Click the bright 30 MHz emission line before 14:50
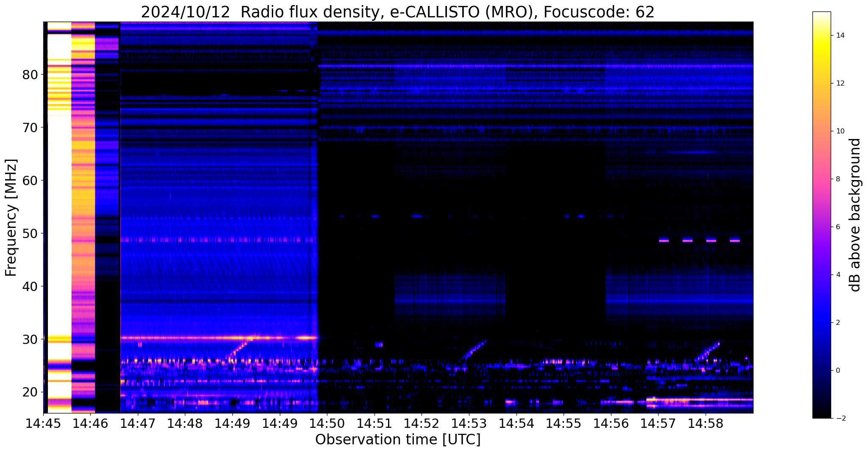Viewport: 868px width, 452px height. click(x=219, y=338)
